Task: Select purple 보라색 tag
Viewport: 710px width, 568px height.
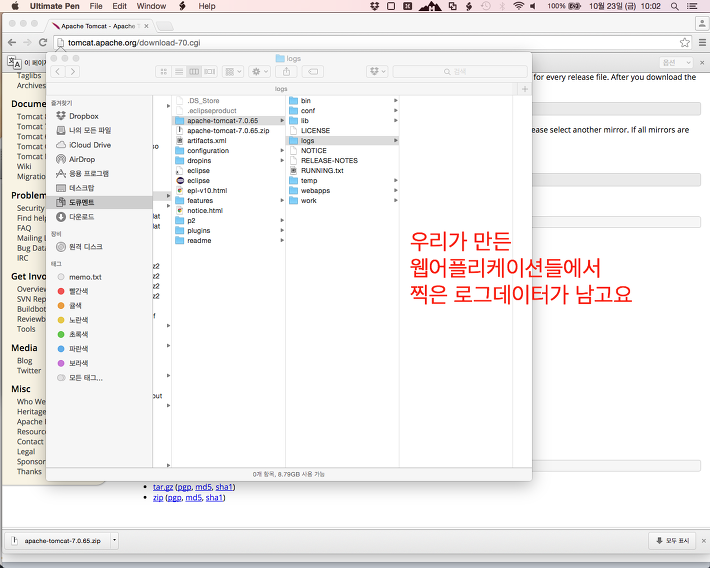Action: point(72,363)
